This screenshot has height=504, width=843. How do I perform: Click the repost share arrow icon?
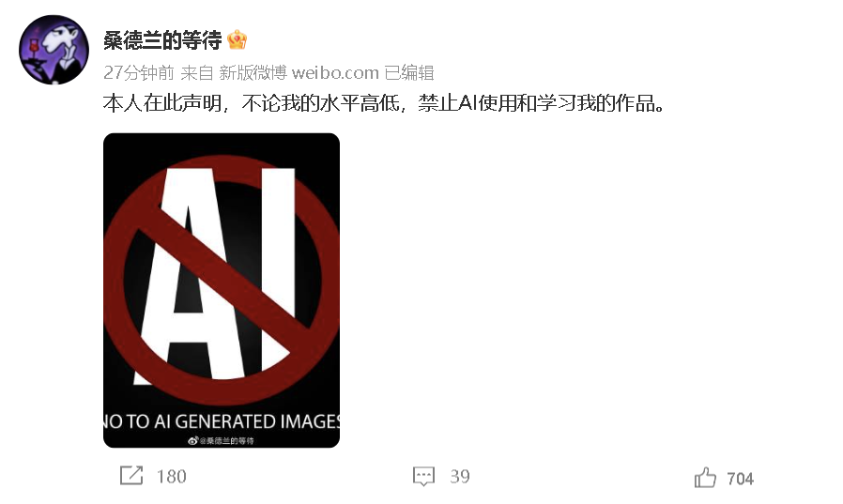click(131, 476)
